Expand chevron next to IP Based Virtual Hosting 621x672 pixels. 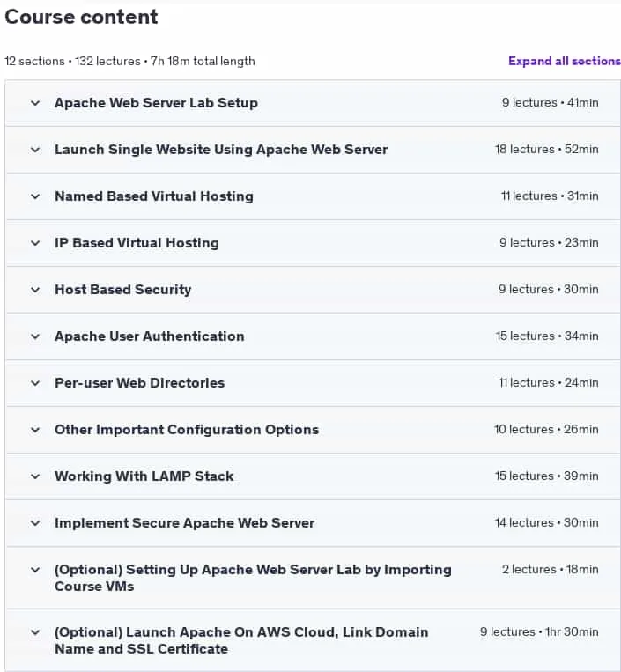click(x=35, y=243)
